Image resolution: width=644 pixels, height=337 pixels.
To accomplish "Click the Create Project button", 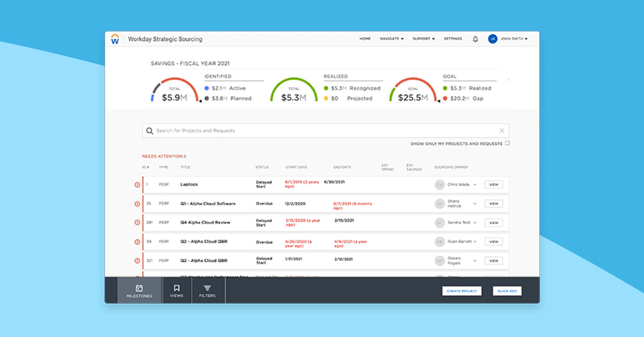I will [x=462, y=291].
